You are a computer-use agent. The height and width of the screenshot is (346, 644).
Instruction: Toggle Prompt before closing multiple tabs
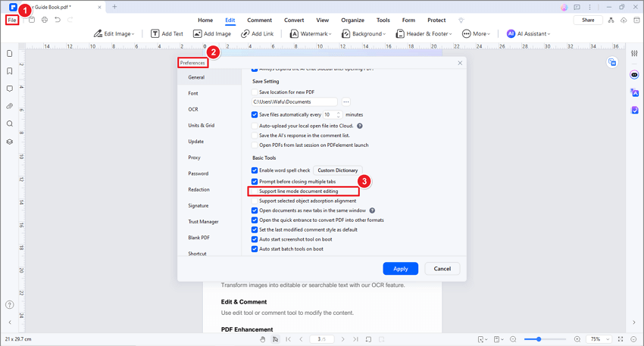pyautogui.click(x=255, y=182)
